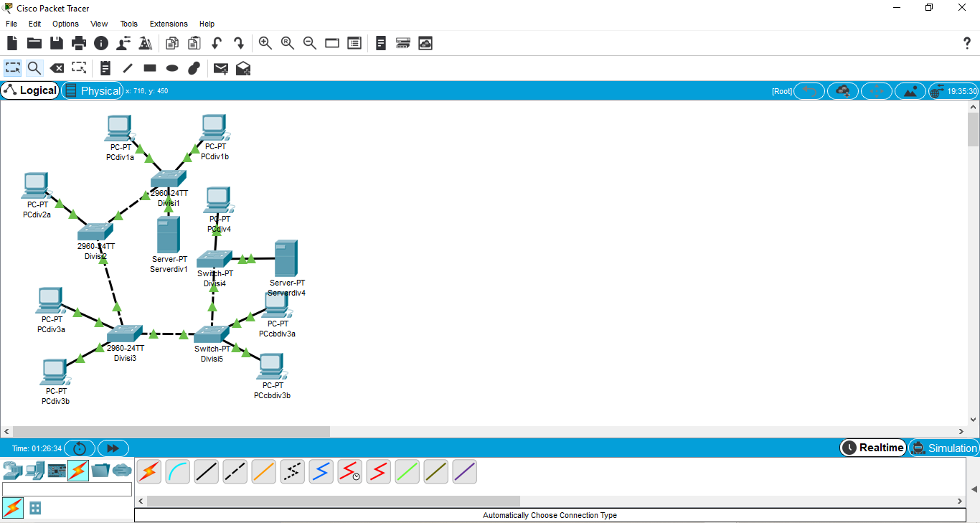Select the Miscellaneous folder category
The height and width of the screenshot is (523, 980).
pyautogui.click(x=100, y=471)
